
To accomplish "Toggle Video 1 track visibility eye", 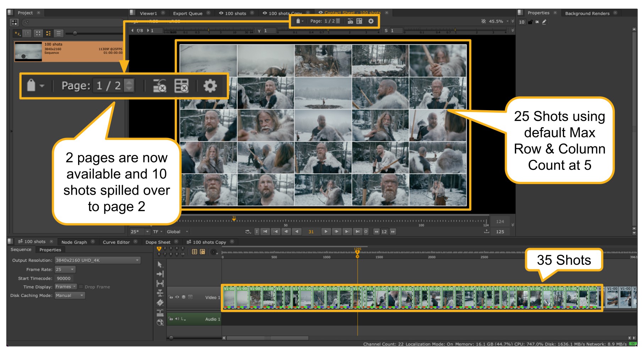I will pos(177,297).
